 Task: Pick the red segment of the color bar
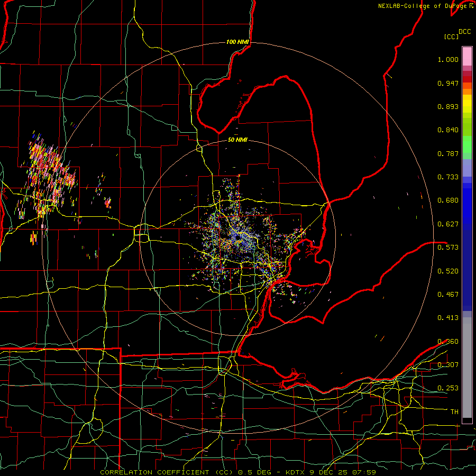click(467, 79)
